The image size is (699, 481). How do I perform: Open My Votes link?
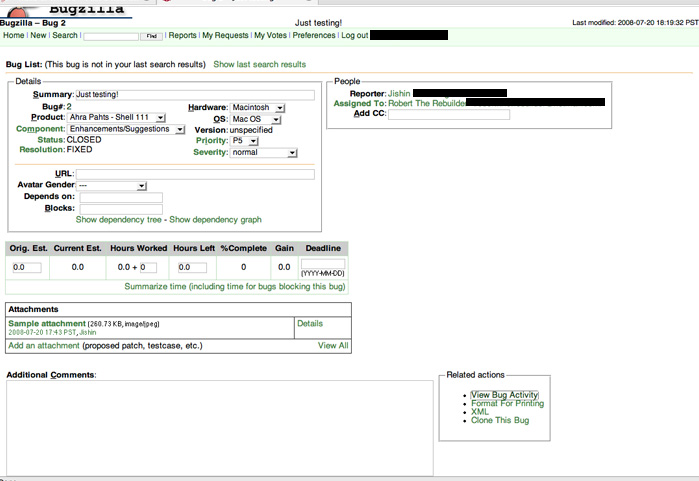(x=270, y=35)
